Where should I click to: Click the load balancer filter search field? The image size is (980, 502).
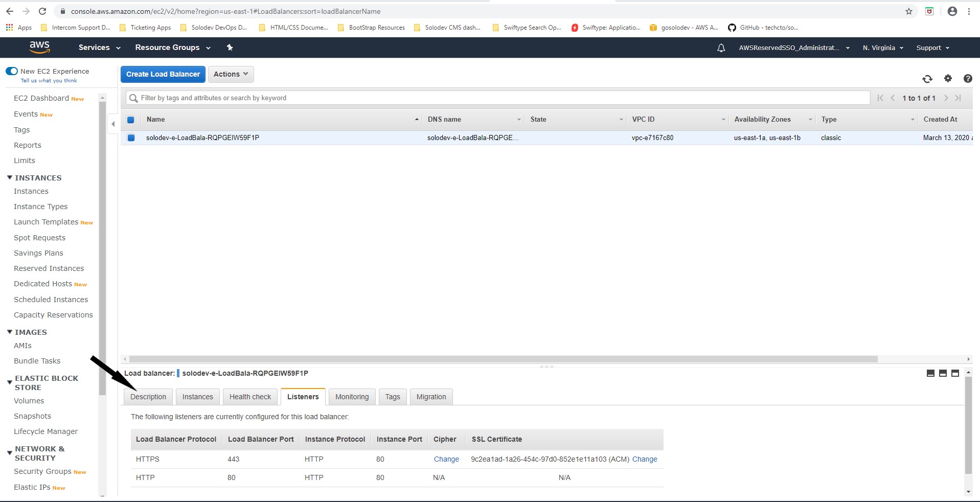pyautogui.click(x=498, y=98)
